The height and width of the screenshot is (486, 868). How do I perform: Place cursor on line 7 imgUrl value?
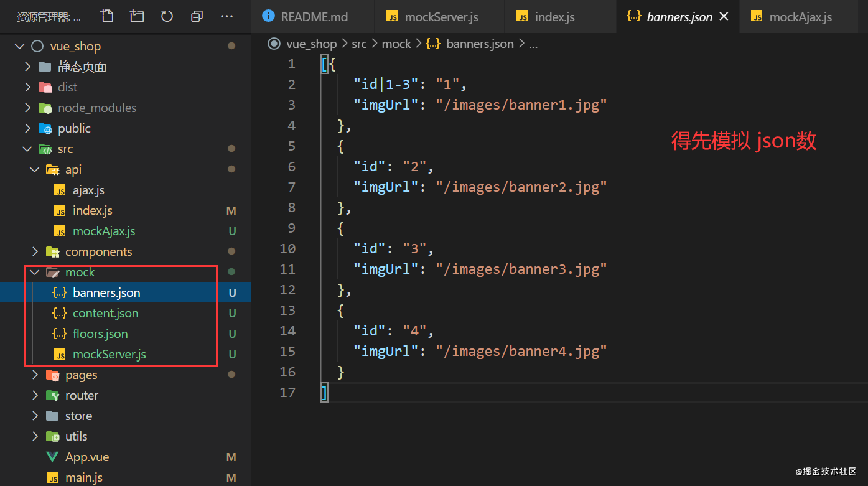click(x=521, y=187)
